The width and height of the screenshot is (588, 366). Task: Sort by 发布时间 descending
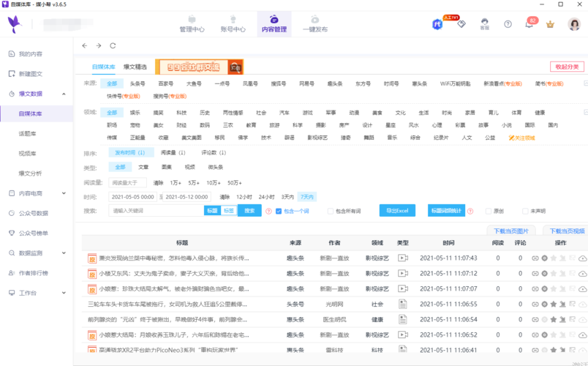tap(130, 152)
